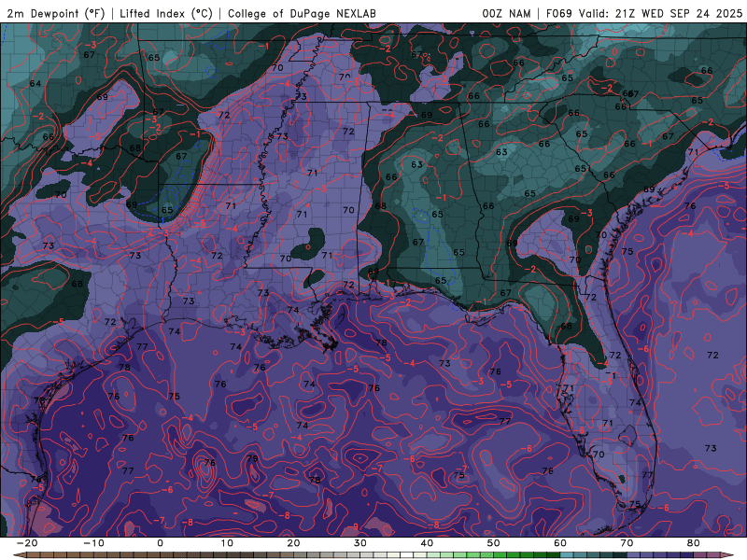Click the "79" dewpoint value over the Gulf
Viewport: 747px width, 560px height.
click(x=252, y=459)
